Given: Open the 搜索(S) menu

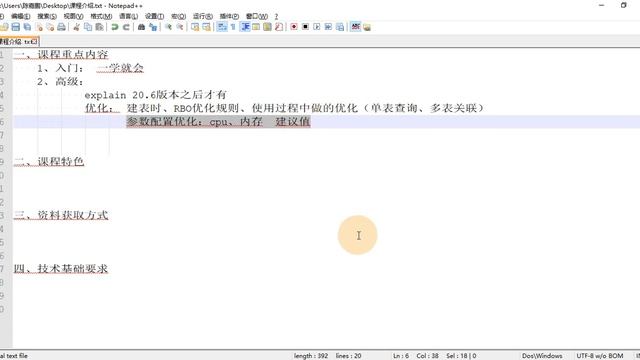Looking at the screenshot, I should pyautogui.click(x=47, y=16).
